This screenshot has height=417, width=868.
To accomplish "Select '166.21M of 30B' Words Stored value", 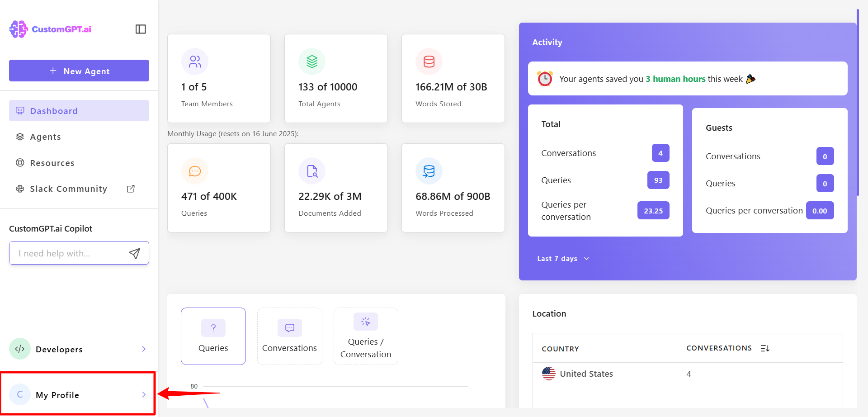I will [x=451, y=87].
